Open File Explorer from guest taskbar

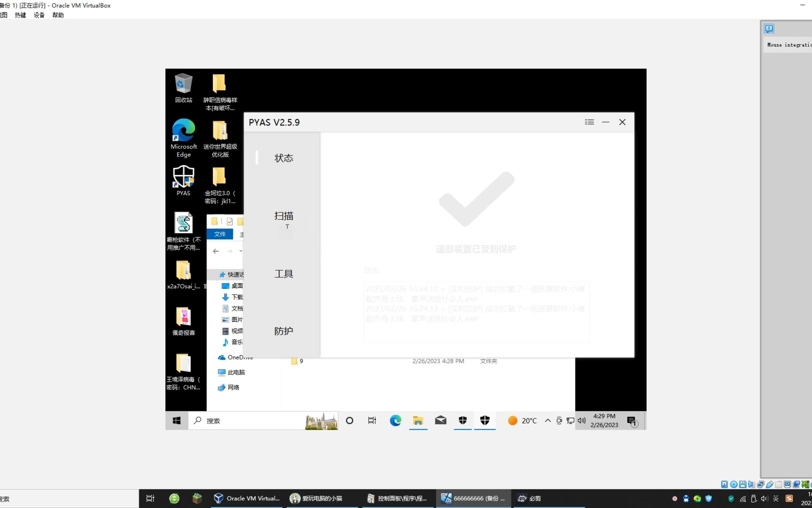pyautogui.click(x=418, y=421)
